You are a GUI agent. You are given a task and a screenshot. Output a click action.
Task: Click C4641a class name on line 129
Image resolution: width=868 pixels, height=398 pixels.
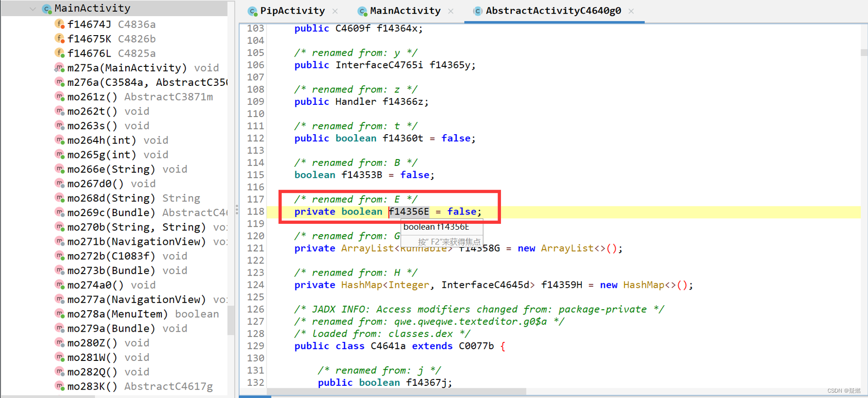pyautogui.click(x=388, y=346)
